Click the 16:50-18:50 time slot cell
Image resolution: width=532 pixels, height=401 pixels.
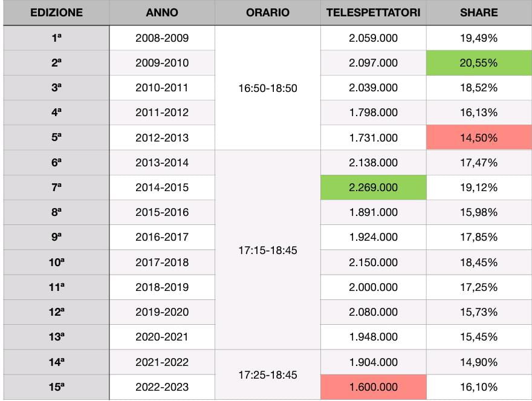268,88
